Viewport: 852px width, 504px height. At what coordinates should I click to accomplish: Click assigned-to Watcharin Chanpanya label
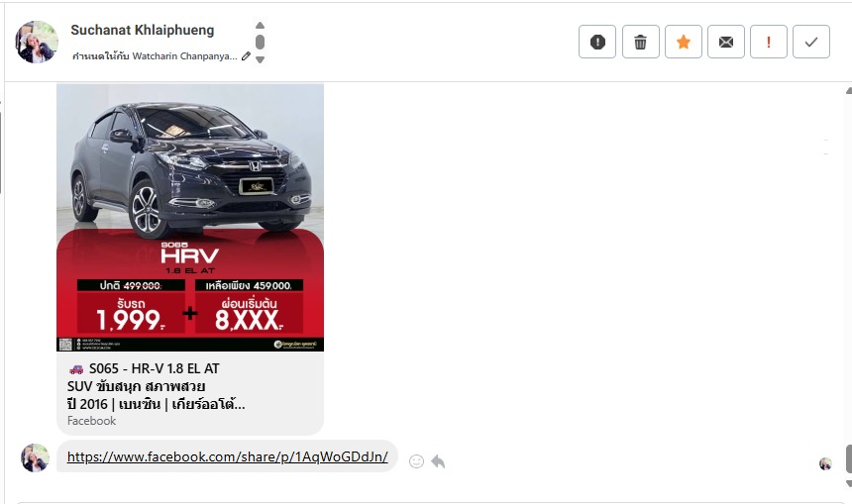155,55
